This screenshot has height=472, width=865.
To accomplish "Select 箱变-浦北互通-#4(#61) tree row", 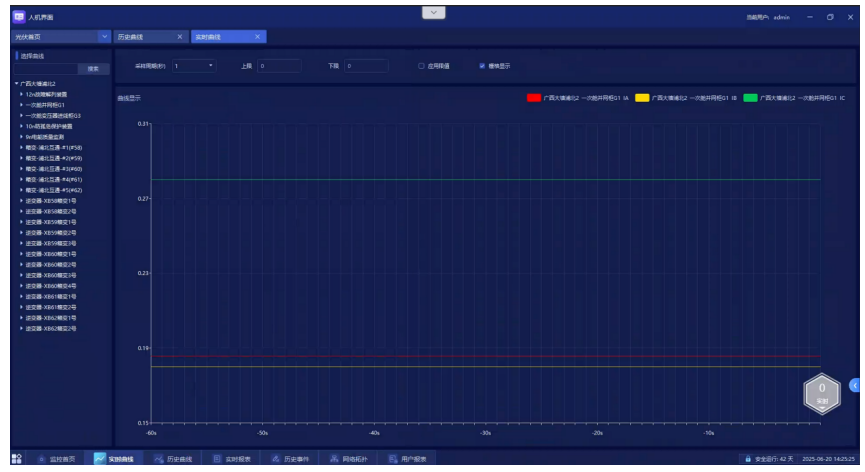I will click(x=54, y=180).
